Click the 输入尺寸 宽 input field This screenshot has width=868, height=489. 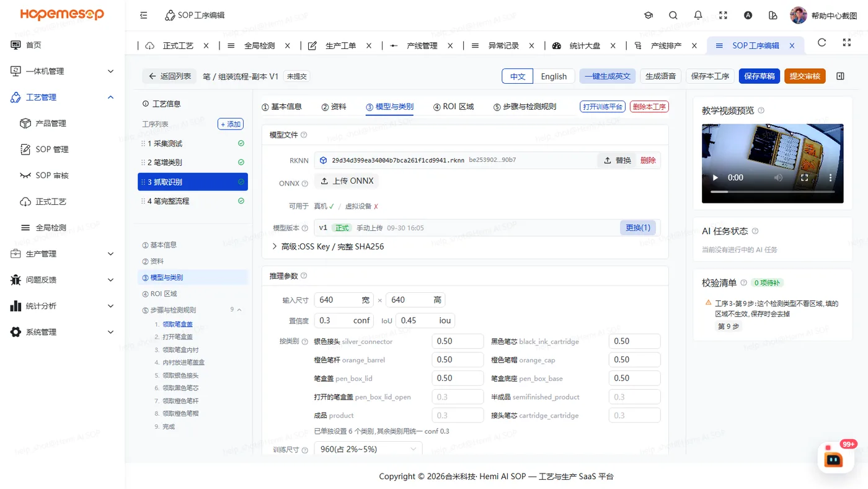click(344, 300)
